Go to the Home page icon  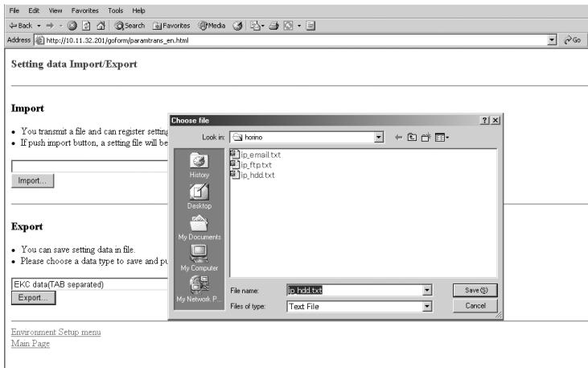(101, 26)
